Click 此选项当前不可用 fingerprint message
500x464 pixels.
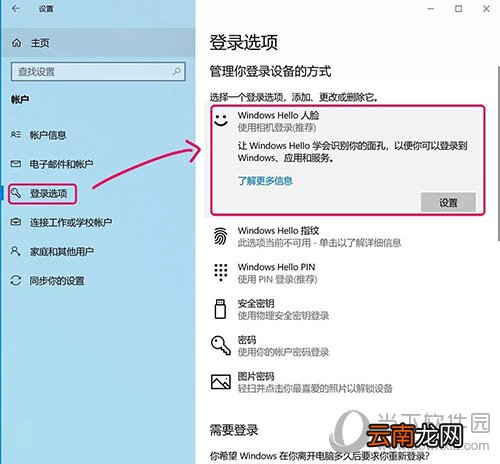point(319,243)
